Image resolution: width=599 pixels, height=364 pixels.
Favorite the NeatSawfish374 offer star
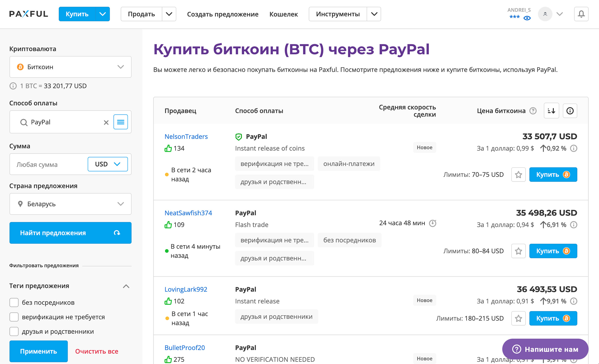(x=518, y=251)
